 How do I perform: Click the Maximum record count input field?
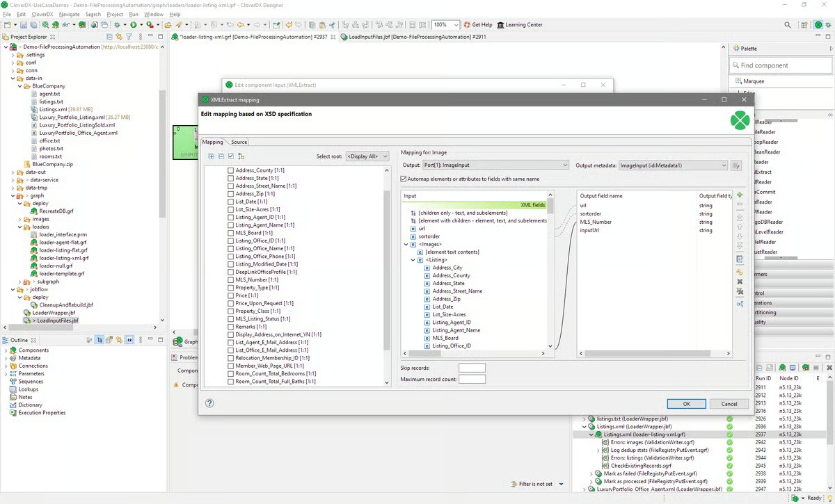point(472,380)
